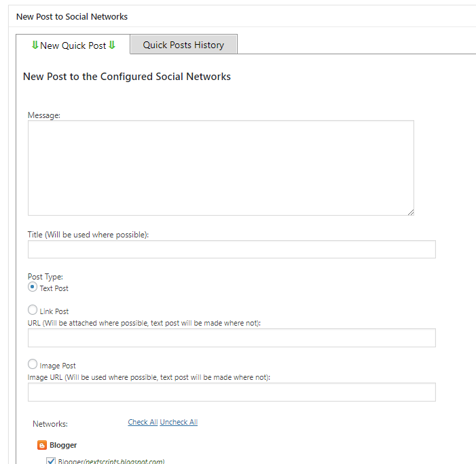This screenshot has height=464, width=476.
Task: Uncheck the Blogger nextscripts.blogspot.com checkbox
Action: pyautogui.click(x=51, y=461)
